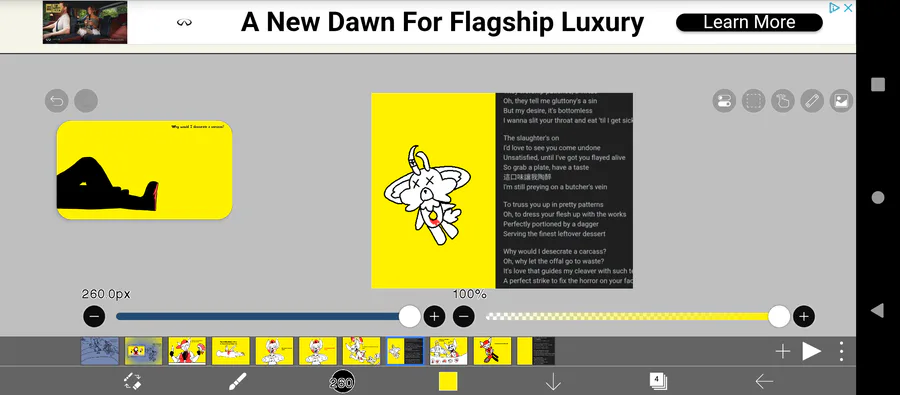Open the yellow current color swatch

coord(448,381)
